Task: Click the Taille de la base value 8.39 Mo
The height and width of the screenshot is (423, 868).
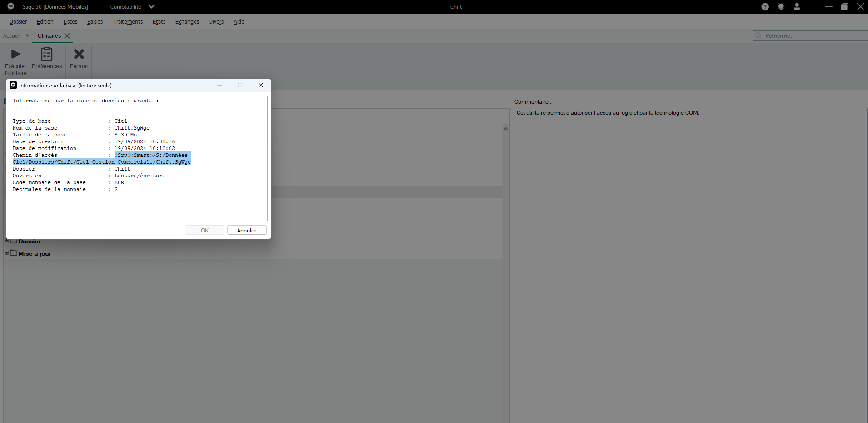Action: pyautogui.click(x=125, y=135)
